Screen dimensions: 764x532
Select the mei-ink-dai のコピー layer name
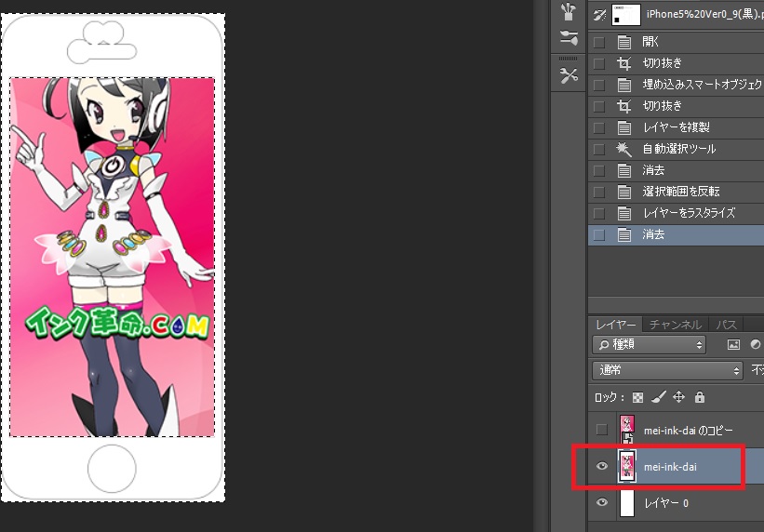[x=689, y=431]
